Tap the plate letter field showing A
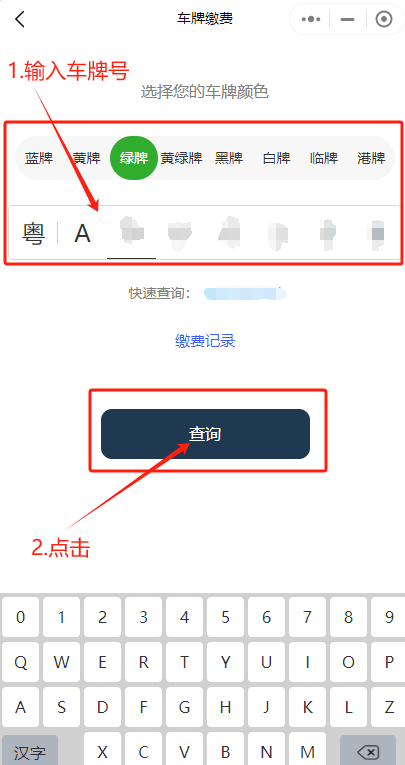 coord(82,233)
